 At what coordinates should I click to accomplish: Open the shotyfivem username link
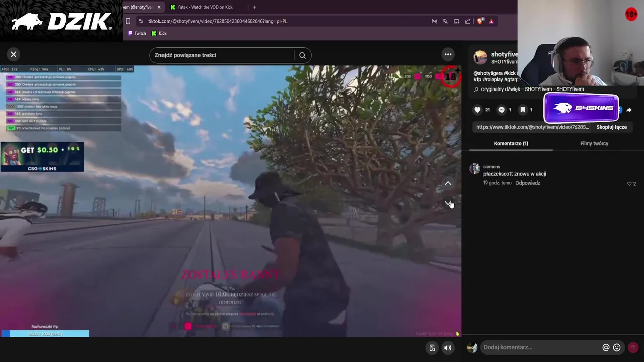point(504,54)
